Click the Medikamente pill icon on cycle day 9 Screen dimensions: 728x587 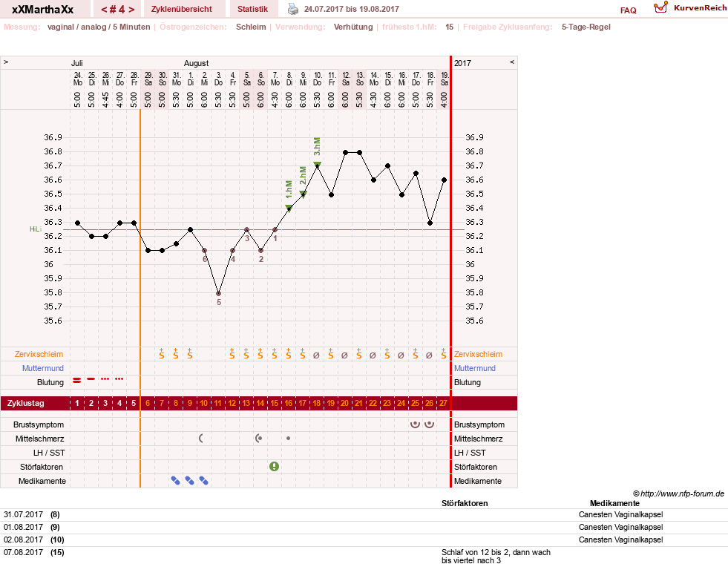pyautogui.click(x=189, y=481)
